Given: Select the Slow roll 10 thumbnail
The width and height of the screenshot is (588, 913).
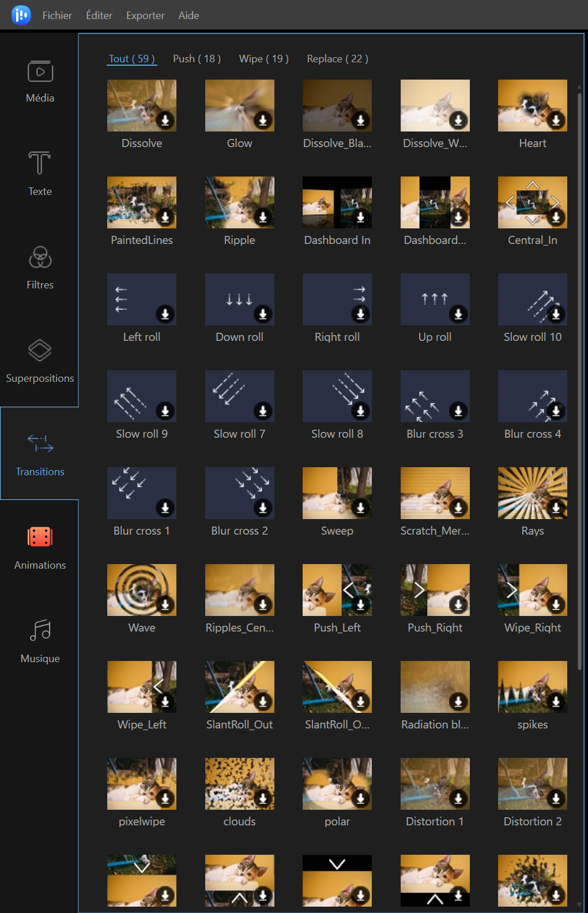Looking at the screenshot, I should tap(533, 299).
